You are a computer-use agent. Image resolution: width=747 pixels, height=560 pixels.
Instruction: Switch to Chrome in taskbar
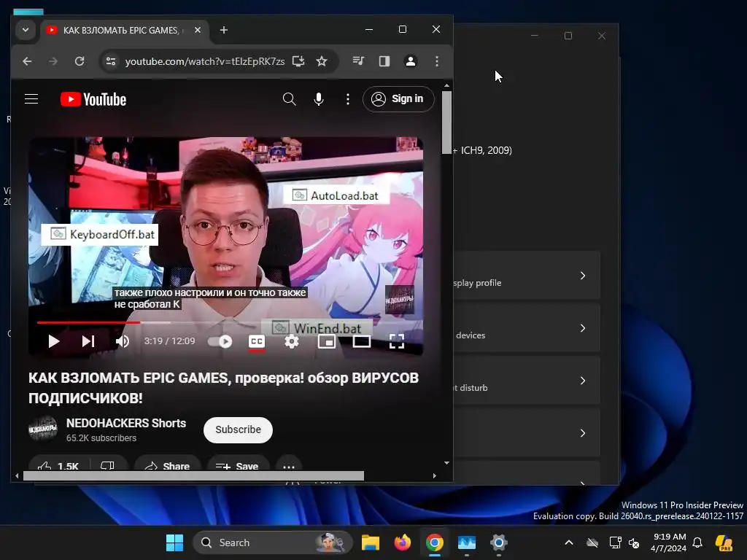(435, 542)
